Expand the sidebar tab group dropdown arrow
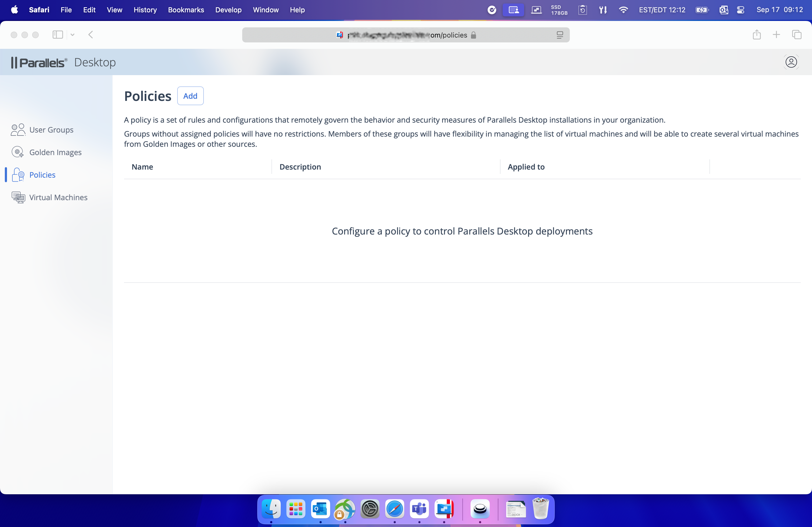The width and height of the screenshot is (812, 527). pyautogui.click(x=72, y=35)
